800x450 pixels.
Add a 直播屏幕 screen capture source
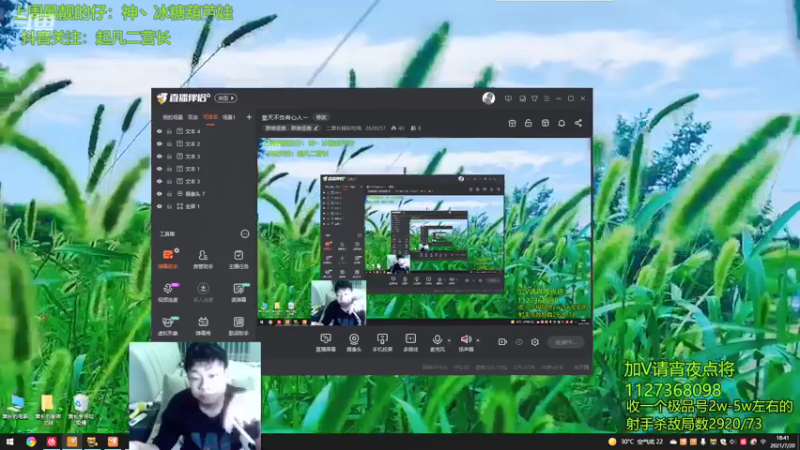pyautogui.click(x=326, y=342)
